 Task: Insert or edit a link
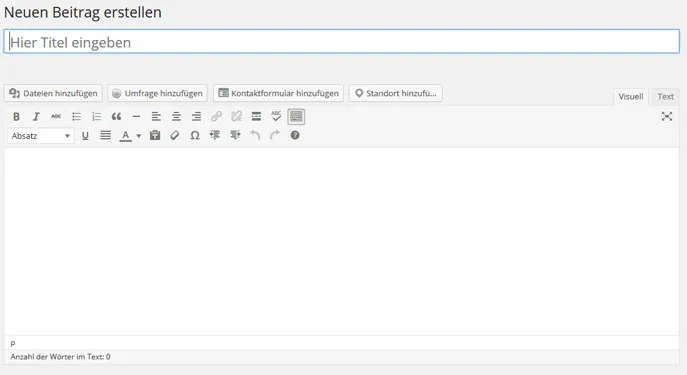216,117
